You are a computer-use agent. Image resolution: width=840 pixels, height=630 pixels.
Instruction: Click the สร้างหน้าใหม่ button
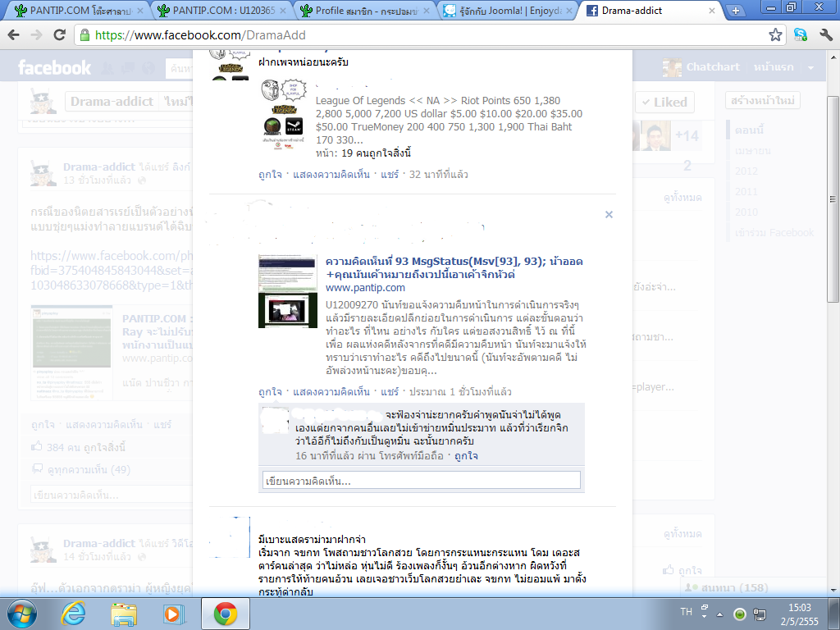pyautogui.click(x=763, y=100)
